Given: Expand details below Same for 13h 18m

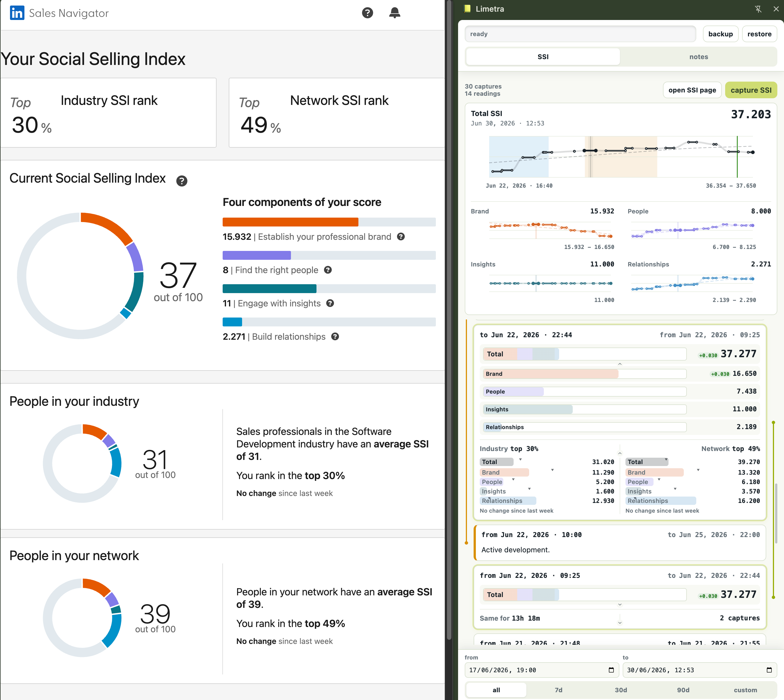Looking at the screenshot, I should click(620, 622).
